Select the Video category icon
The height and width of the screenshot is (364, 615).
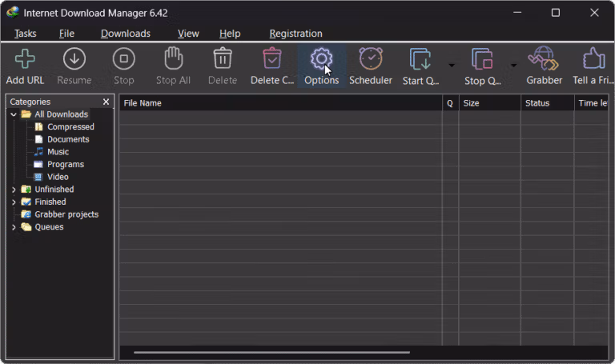[x=38, y=177]
